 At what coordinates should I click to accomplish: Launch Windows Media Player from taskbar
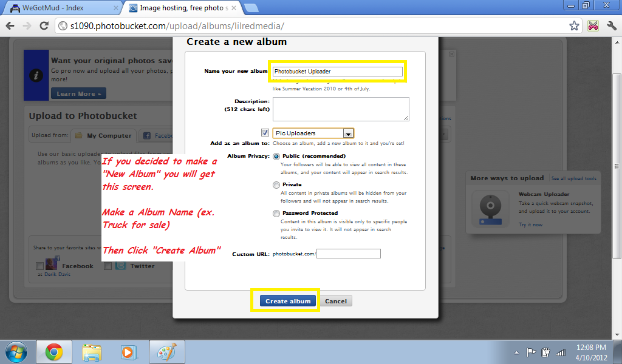click(x=128, y=351)
